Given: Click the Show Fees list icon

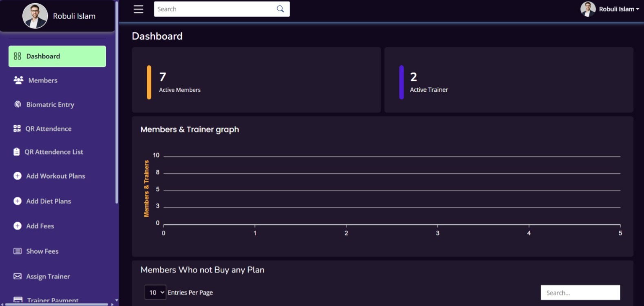Looking at the screenshot, I should [18, 251].
